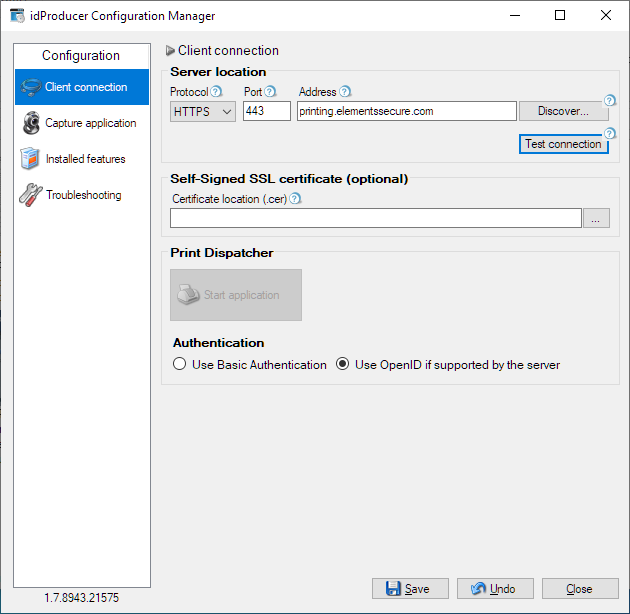Focus the Port number field
The height and width of the screenshot is (614, 630).
click(266, 111)
